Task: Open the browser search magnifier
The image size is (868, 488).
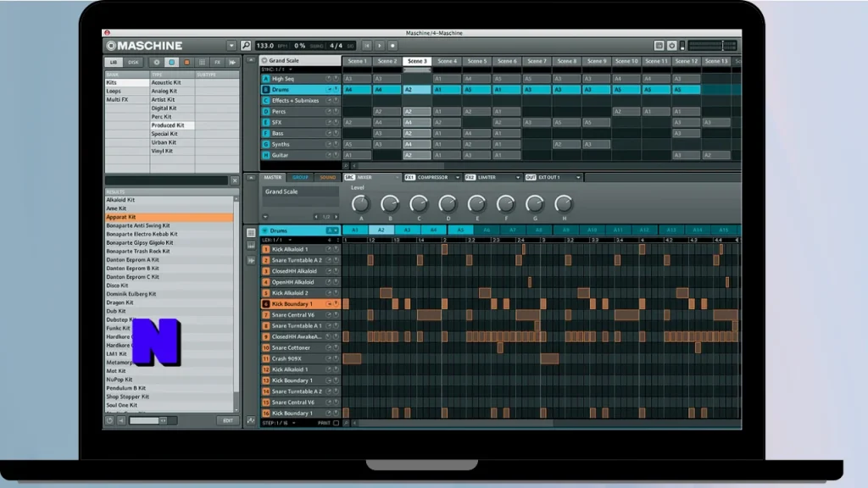Action: click(246, 46)
